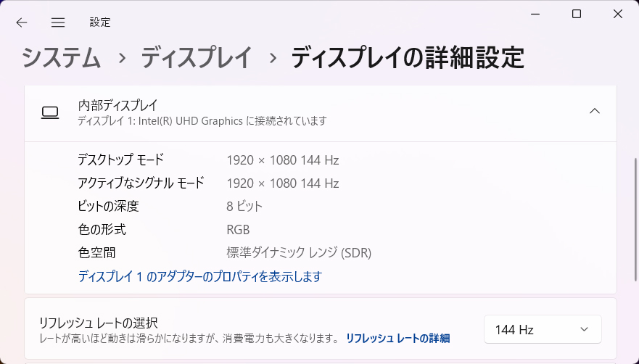Click the RGB color format value
Viewport: 639px width, 364px height.
click(x=238, y=229)
